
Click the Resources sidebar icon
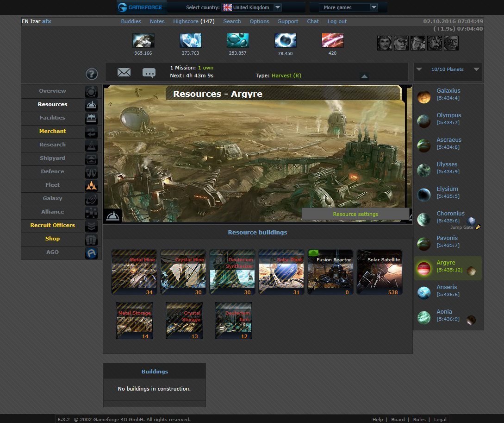point(91,105)
